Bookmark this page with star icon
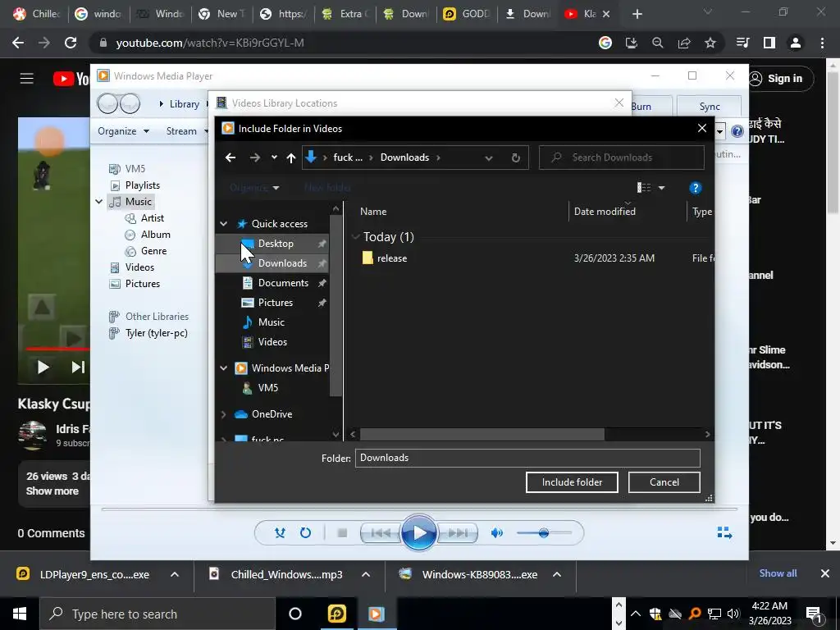This screenshot has height=630, width=840. click(x=710, y=43)
